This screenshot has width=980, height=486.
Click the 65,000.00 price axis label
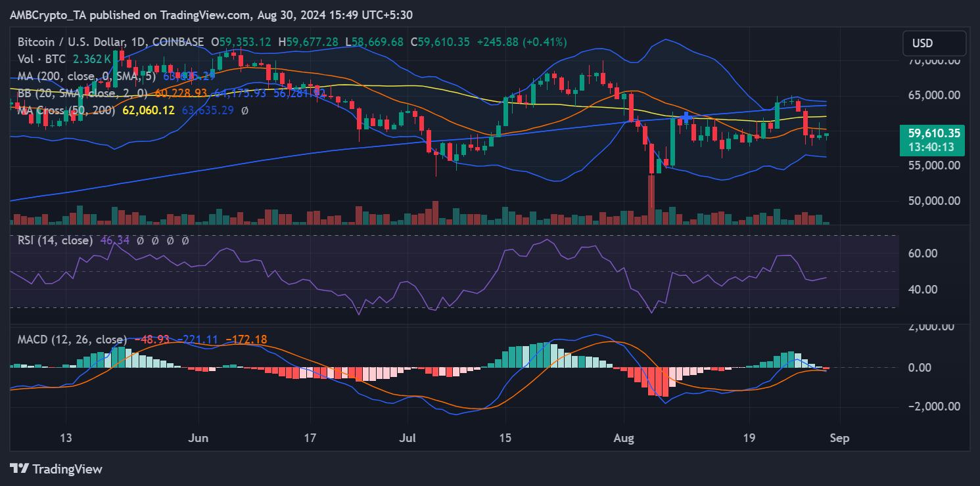tap(933, 95)
